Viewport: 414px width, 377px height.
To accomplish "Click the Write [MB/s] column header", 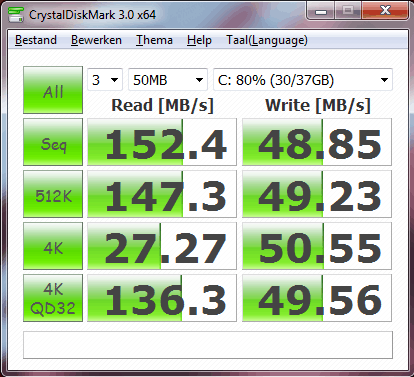I will pos(318,106).
